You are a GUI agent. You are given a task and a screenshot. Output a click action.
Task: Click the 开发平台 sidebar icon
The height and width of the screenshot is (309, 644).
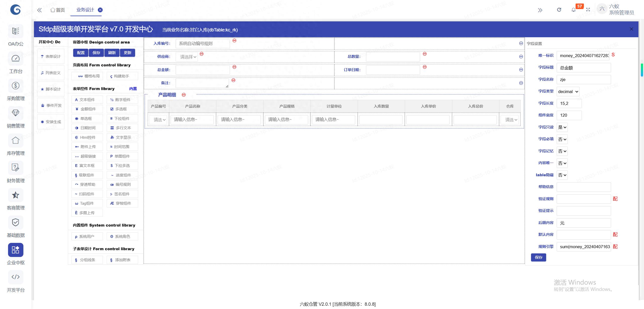[15, 277]
